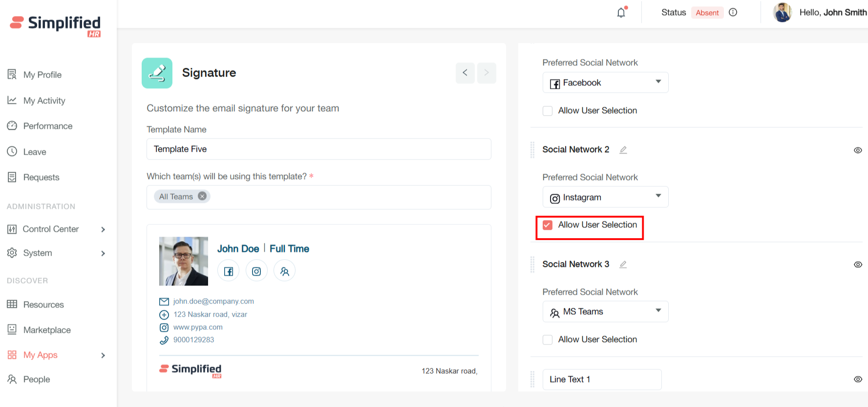
Task: Click the Template Name input field
Action: point(318,149)
